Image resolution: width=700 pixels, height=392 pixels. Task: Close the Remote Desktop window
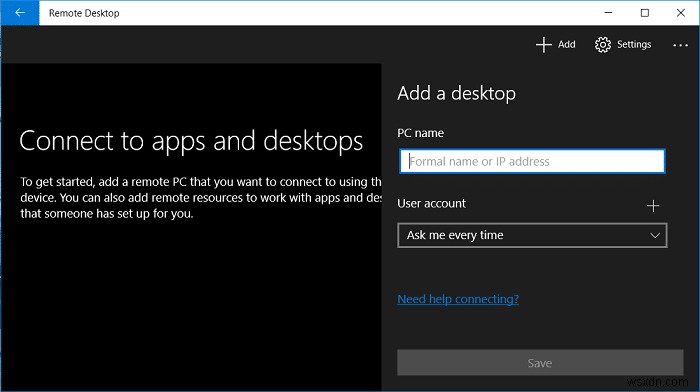click(680, 13)
